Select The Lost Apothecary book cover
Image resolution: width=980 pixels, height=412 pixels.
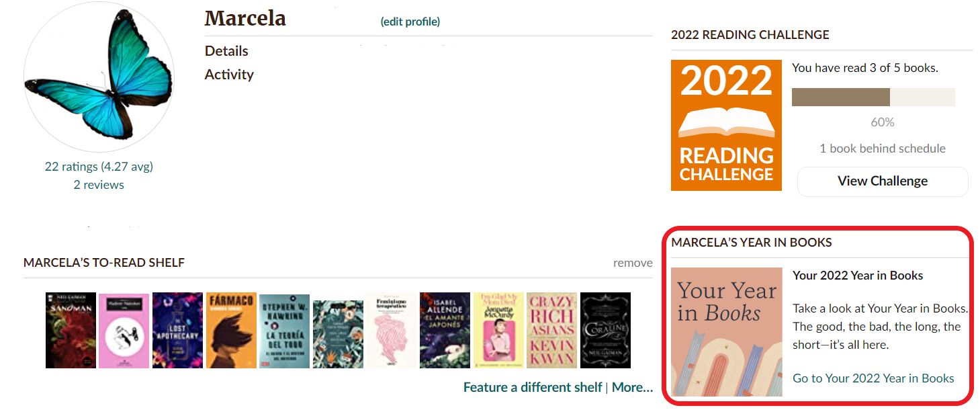[177, 330]
